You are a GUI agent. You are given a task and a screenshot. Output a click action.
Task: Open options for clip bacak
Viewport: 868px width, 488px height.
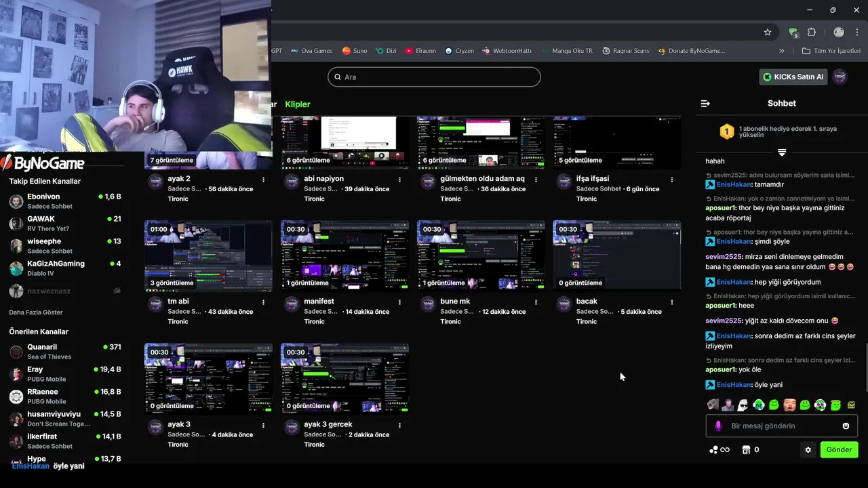pyautogui.click(x=672, y=302)
